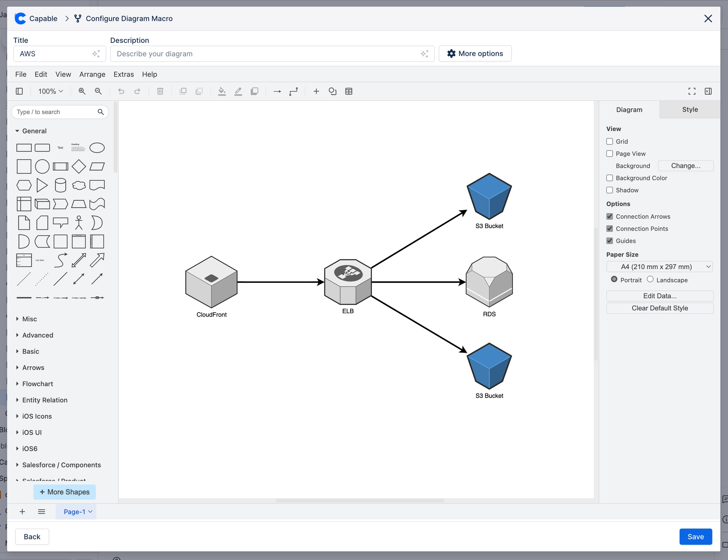This screenshot has height=560, width=728.
Task: Disable the Connection Arrows option
Action: pyautogui.click(x=610, y=216)
